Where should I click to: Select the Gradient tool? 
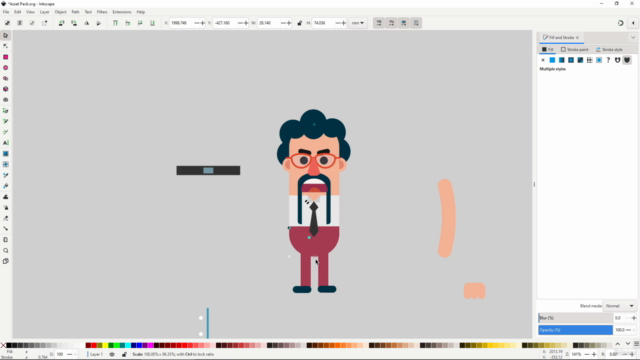(x=6, y=154)
